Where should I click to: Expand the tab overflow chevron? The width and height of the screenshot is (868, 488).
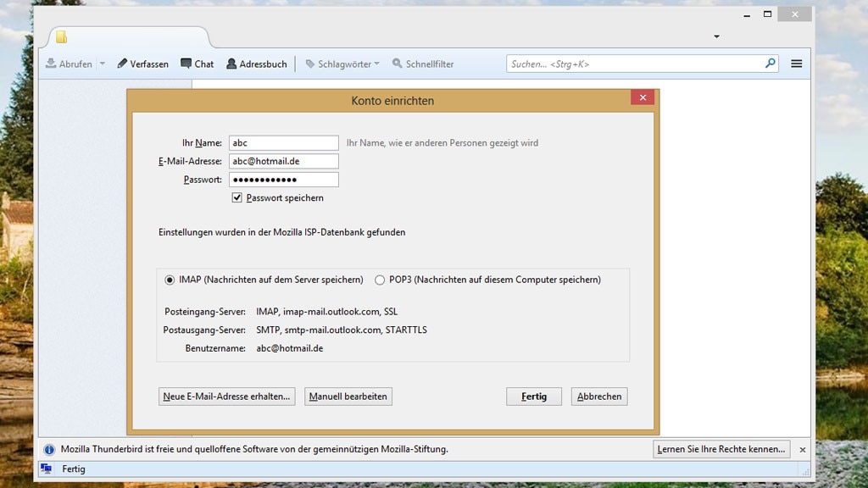click(x=716, y=36)
